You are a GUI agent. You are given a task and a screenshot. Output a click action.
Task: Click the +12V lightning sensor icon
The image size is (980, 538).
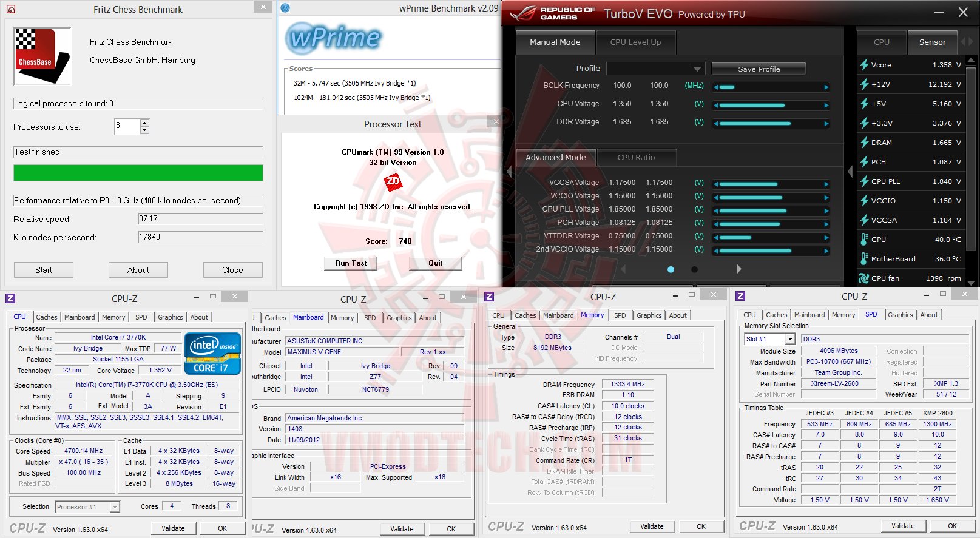tap(864, 84)
